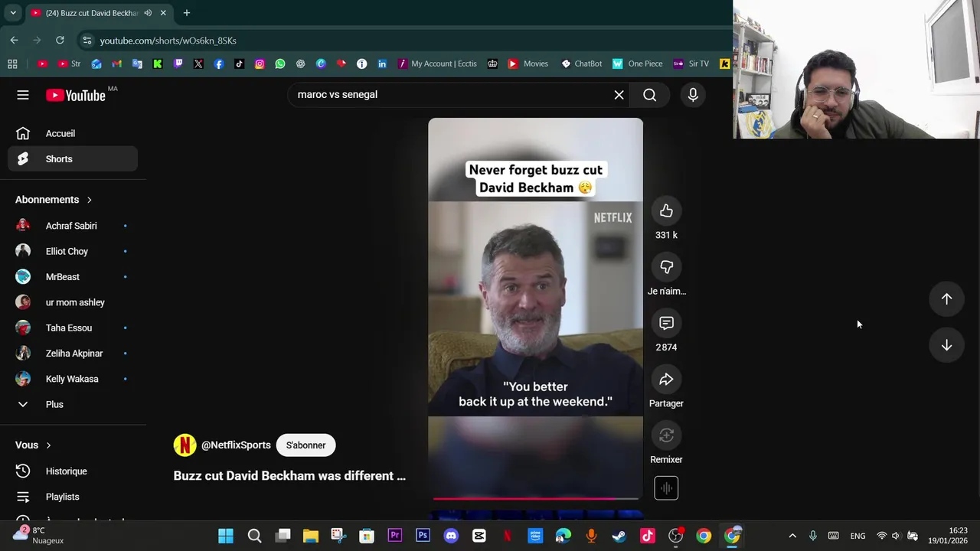
Task: Remix this short with Remixer icon
Action: (666, 435)
